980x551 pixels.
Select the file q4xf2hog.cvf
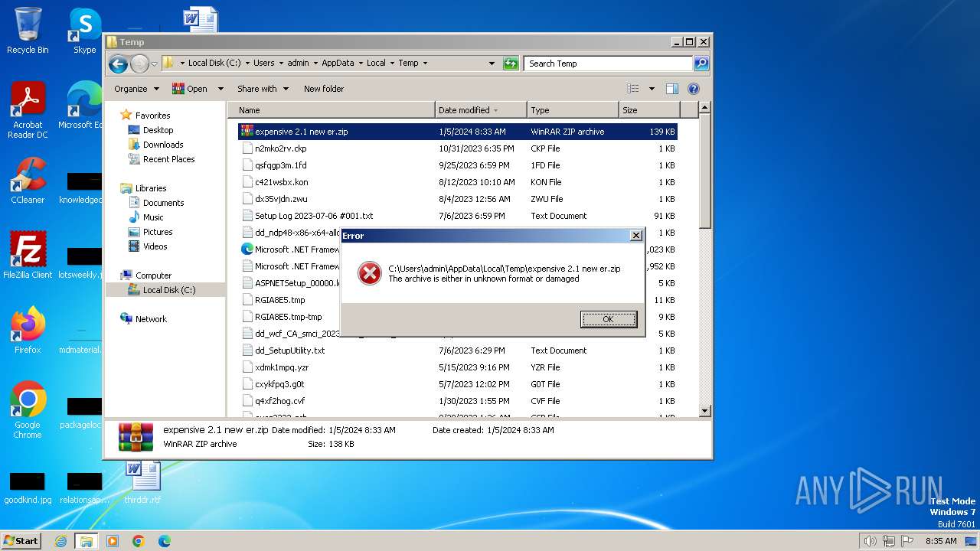coord(458,401)
